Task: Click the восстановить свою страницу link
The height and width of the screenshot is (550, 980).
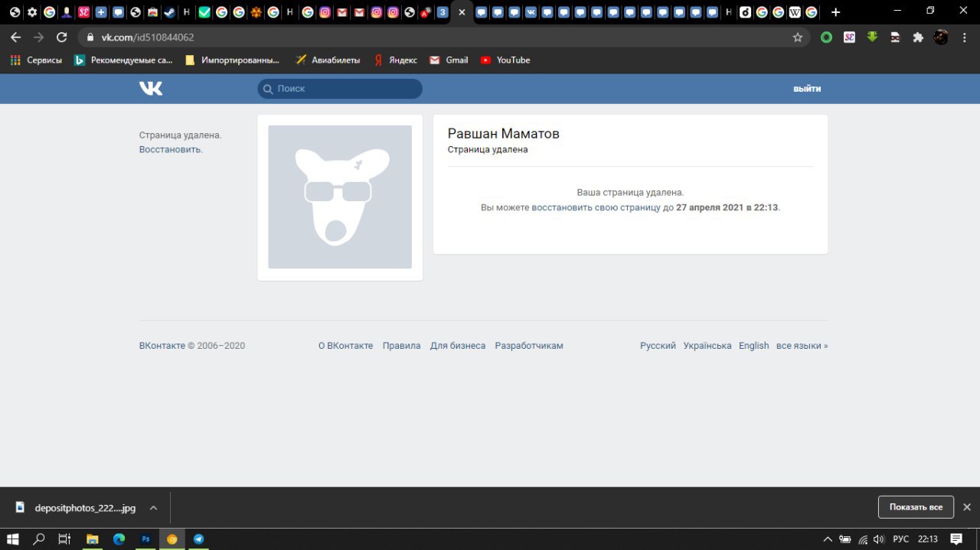Action: [x=596, y=207]
